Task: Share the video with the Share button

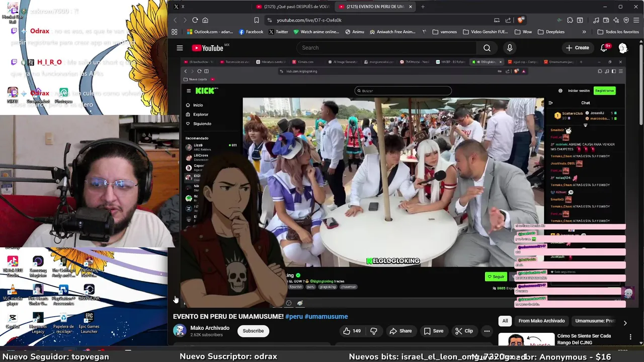Action: click(x=400, y=331)
